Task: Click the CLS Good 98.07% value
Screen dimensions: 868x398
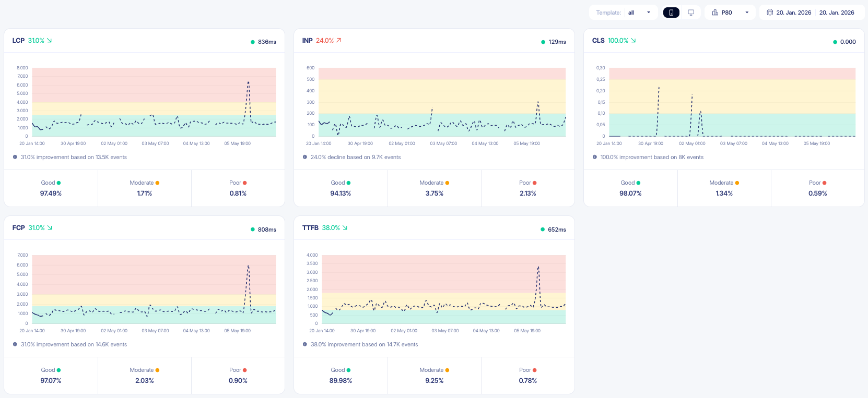Action: [x=630, y=194]
